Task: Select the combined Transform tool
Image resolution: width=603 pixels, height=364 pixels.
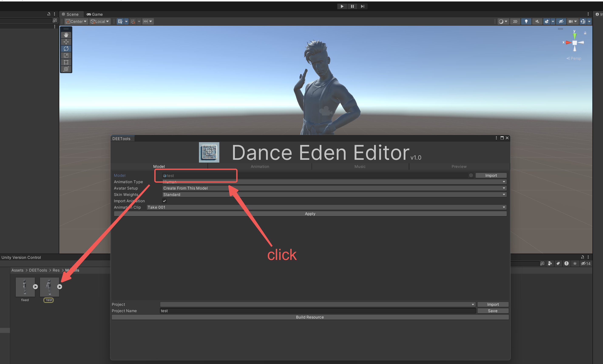Action: (x=66, y=69)
